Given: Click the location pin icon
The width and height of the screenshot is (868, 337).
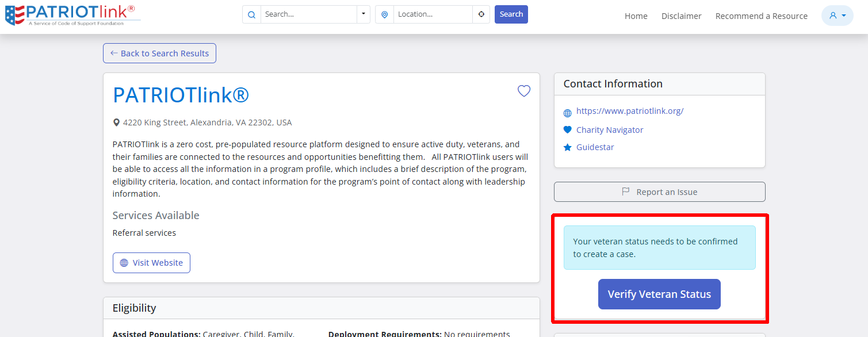Looking at the screenshot, I should pos(384,14).
